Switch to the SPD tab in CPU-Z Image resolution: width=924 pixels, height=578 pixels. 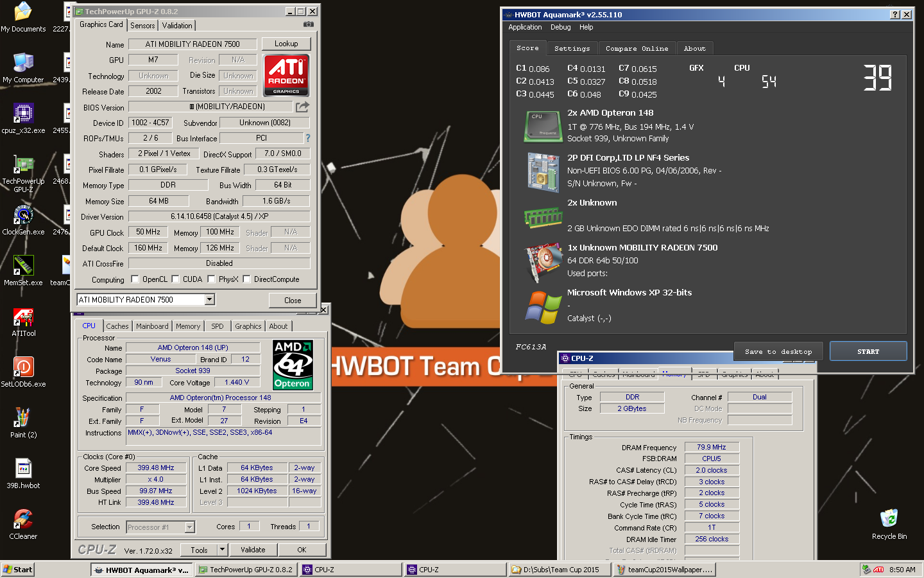click(x=218, y=326)
